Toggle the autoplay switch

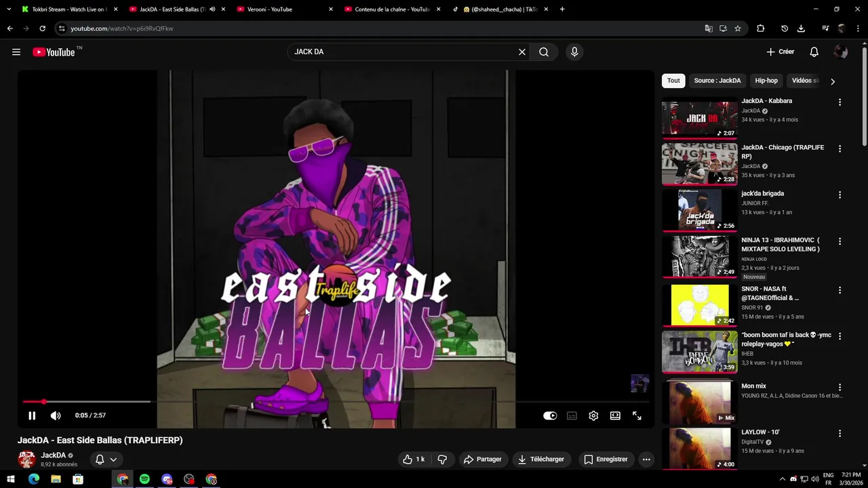pyautogui.click(x=550, y=415)
